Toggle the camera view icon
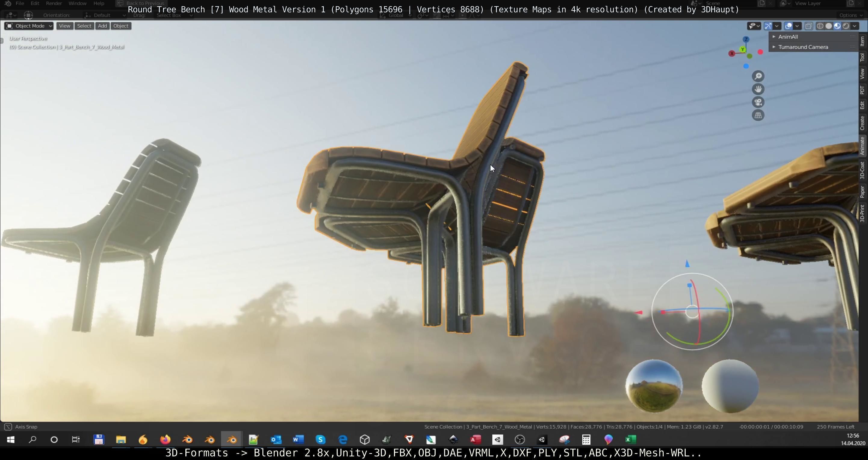 (758, 102)
